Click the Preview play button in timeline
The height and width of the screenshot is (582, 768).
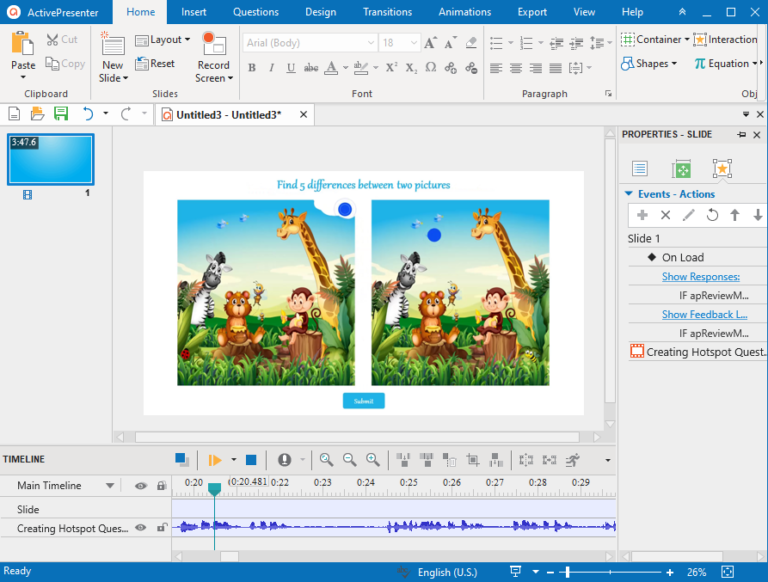click(x=215, y=460)
